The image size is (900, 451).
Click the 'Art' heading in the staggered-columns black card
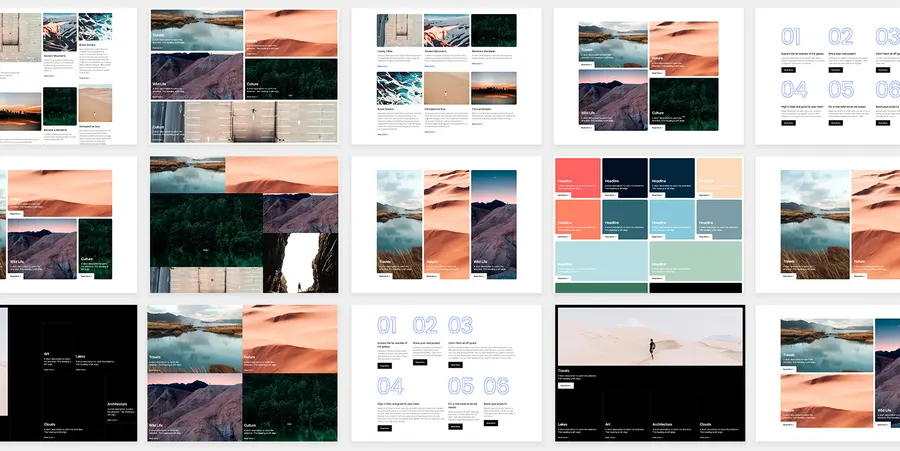click(x=46, y=353)
